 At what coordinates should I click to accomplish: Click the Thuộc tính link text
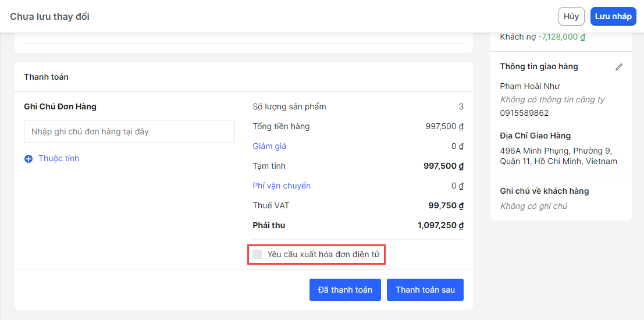click(59, 158)
